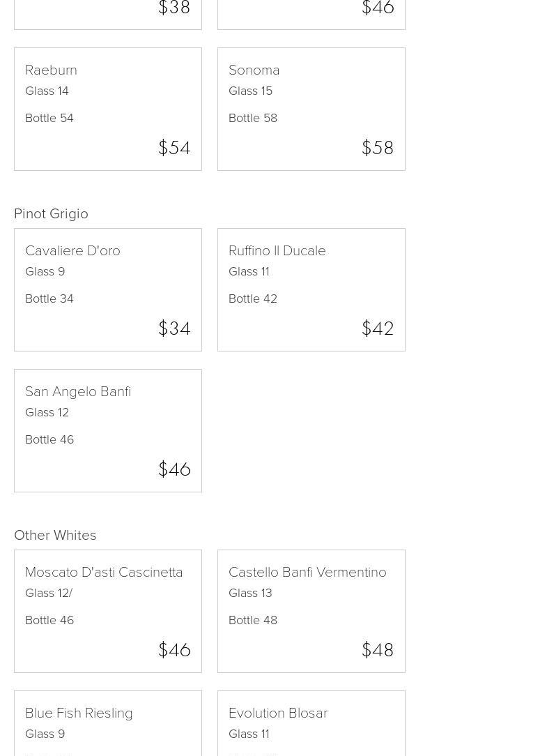Click the Pinot Grigio section heading
Screen dimensions: 547x756
tap(51, 213)
